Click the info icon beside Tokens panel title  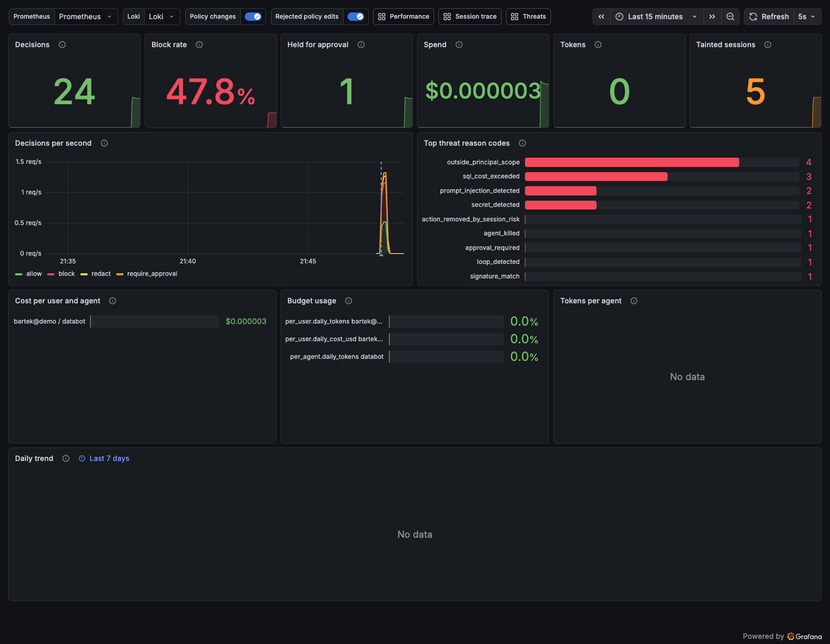598,45
